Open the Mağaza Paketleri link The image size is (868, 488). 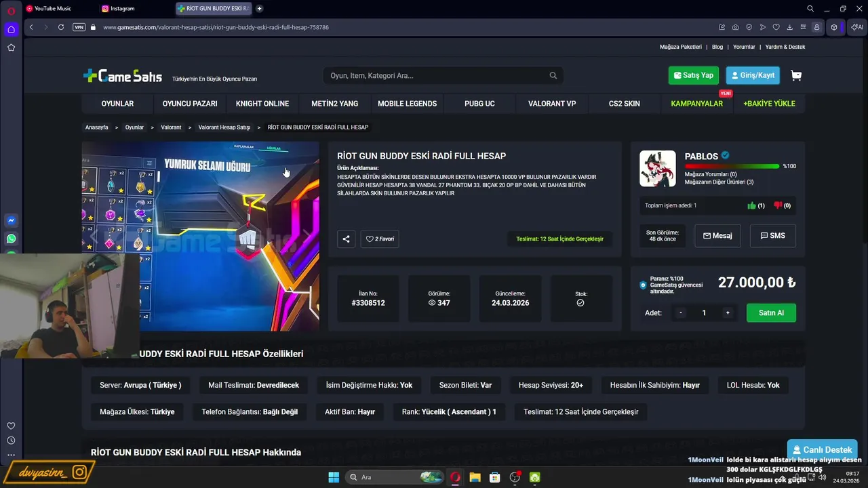(x=680, y=47)
